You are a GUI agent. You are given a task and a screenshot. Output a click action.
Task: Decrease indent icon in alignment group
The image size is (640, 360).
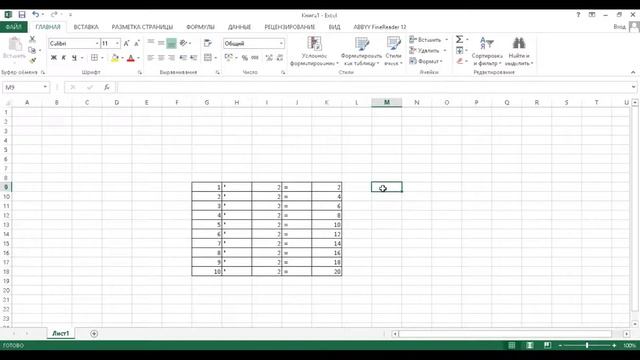click(x=183, y=58)
